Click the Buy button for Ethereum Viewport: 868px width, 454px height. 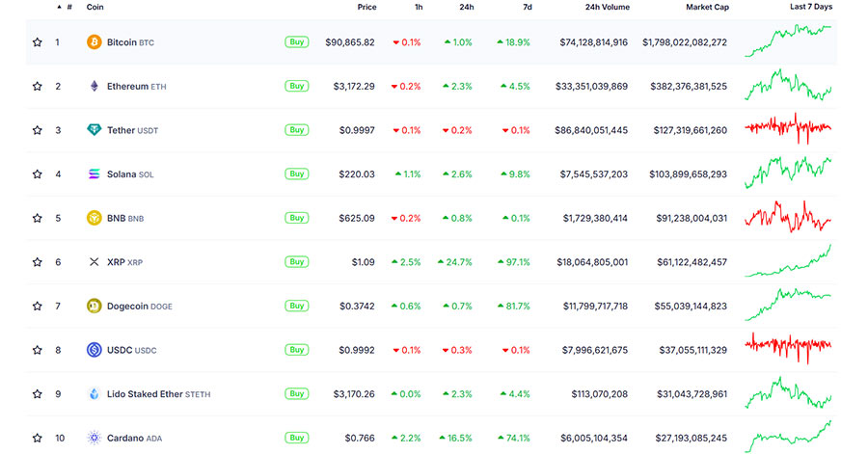pyautogui.click(x=297, y=86)
